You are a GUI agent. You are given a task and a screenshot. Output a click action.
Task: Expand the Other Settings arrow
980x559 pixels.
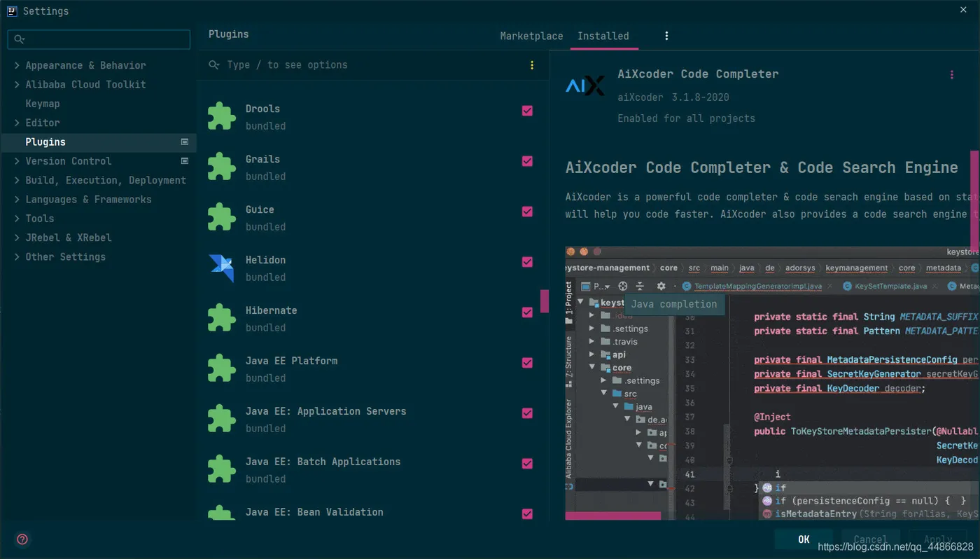point(17,257)
